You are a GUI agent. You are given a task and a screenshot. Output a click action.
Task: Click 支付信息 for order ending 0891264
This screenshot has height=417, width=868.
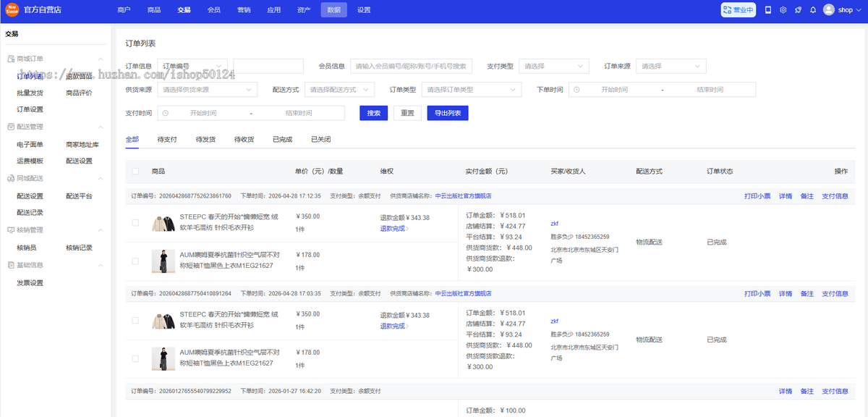coord(835,294)
